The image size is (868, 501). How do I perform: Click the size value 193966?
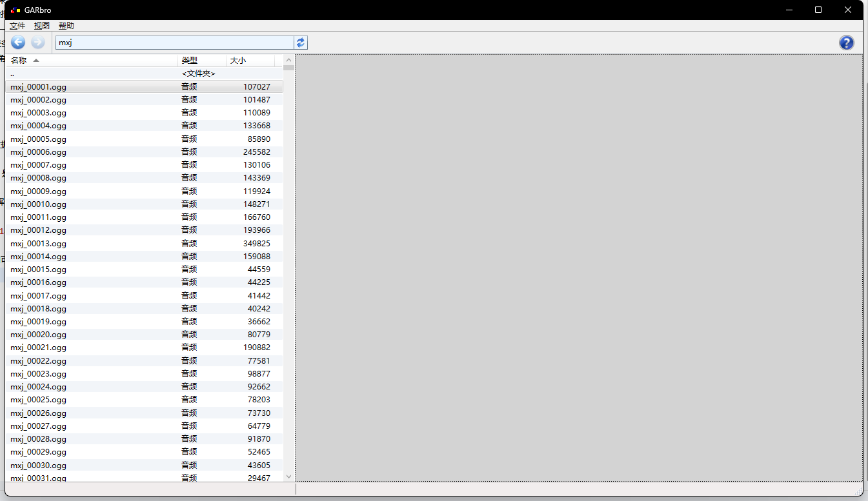pos(257,230)
